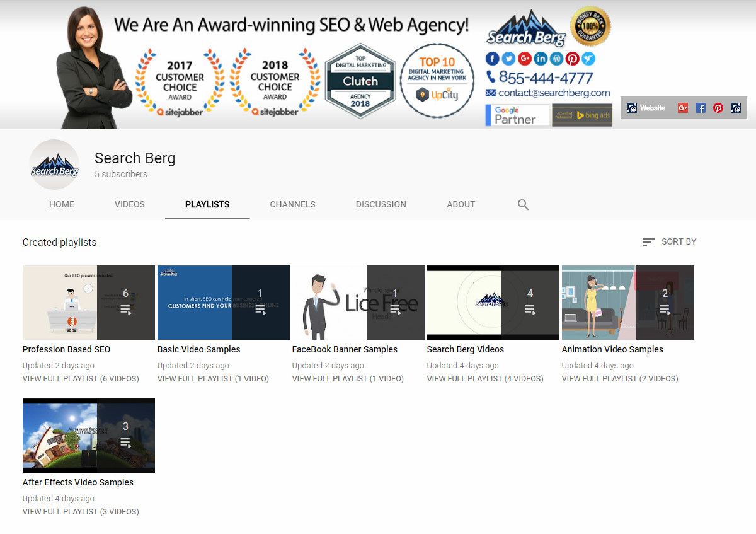
Task: Open FaceBook Banner Samples playlist title
Action: (345, 349)
